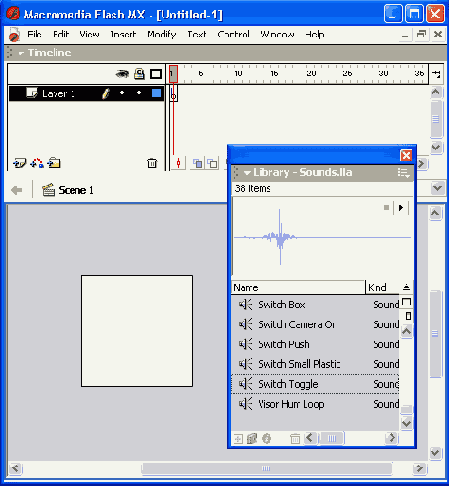Click Layer 1 outline color swatch

pyautogui.click(x=156, y=93)
